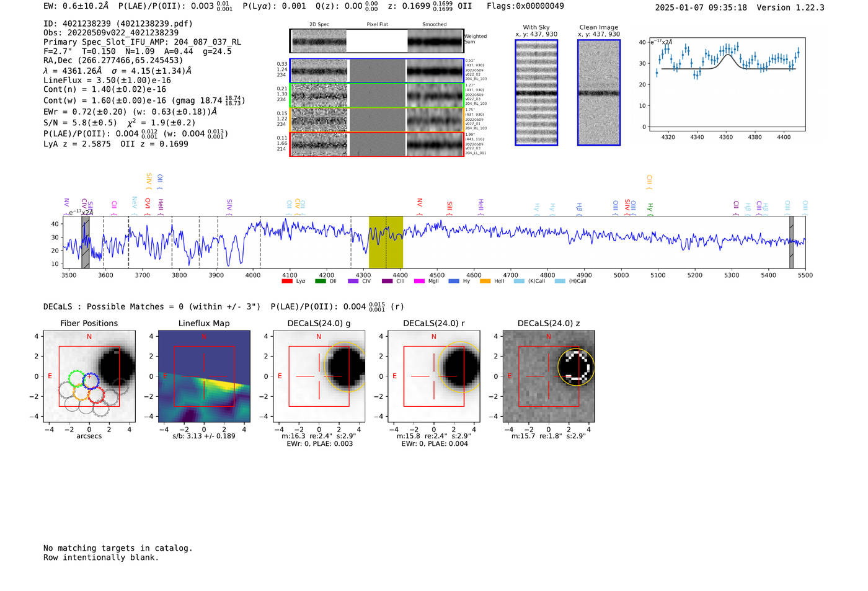The height and width of the screenshot is (591, 868).
Task: Click the F=2.7" T=0.150 N=1.09 line
Action: (x=138, y=51)
